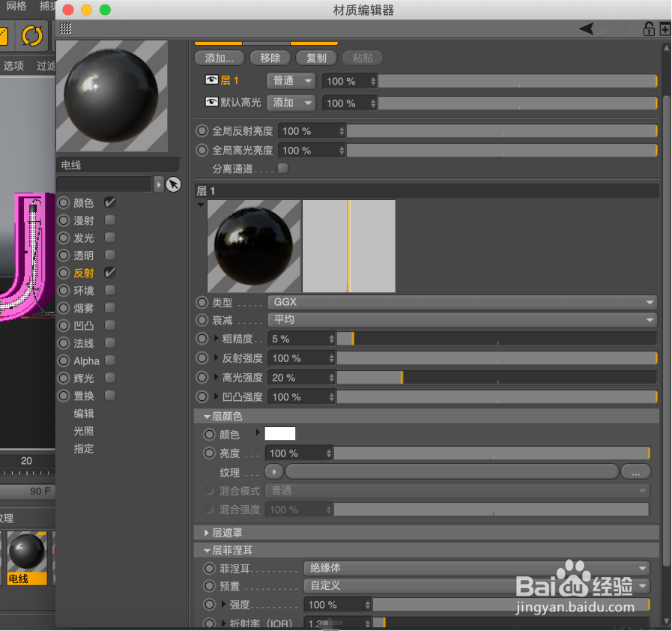Click the add-in-new-window icon top right corner
The height and width of the screenshot is (631, 672).
click(x=664, y=28)
